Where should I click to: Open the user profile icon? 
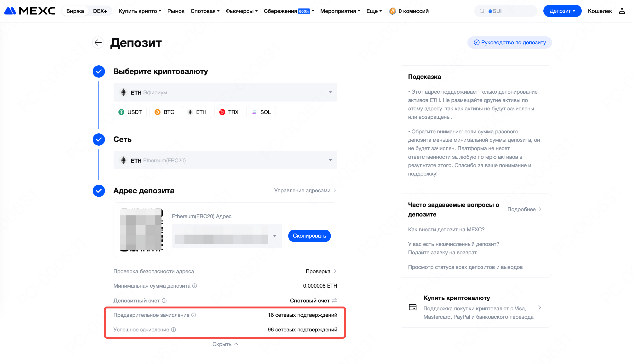pos(622,11)
